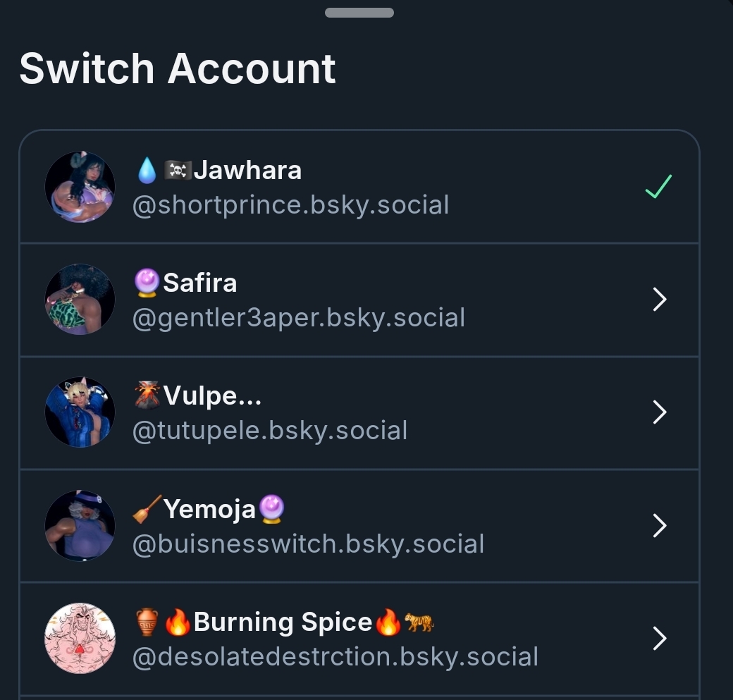Viewport: 733px width, 700px height.
Task: Switch to the Yemoja account
Action: click(209, 509)
